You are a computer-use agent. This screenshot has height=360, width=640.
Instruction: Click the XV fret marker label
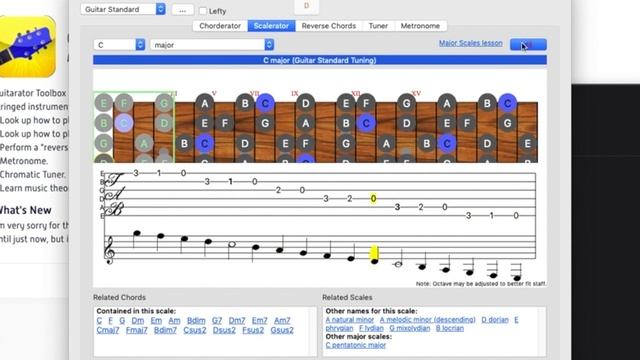pyautogui.click(x=416, y=93)
